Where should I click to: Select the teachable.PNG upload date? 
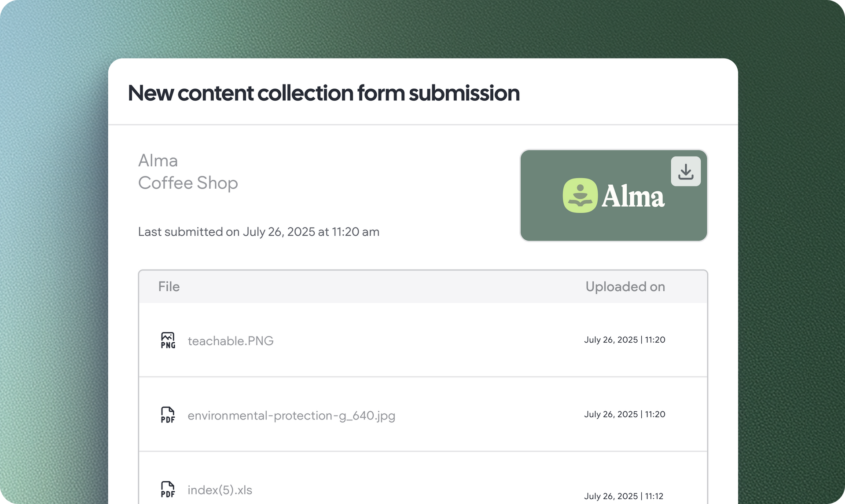[625, 340]
